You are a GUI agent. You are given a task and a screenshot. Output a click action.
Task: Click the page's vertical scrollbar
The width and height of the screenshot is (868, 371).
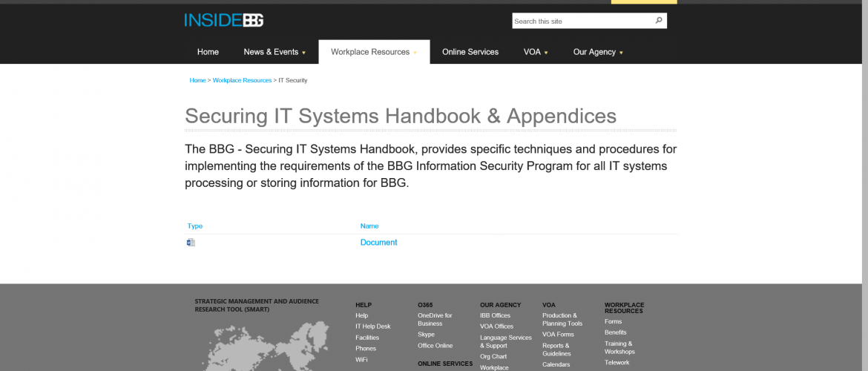[865, 185]
